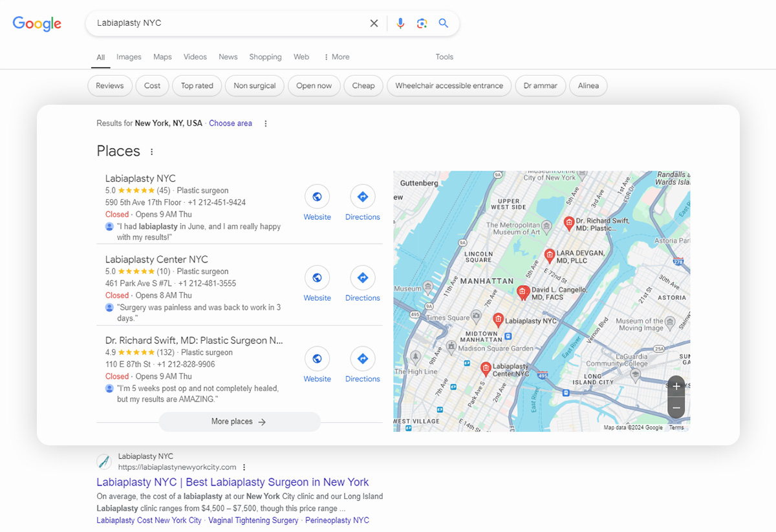Apply the Alinea filter chip
776x532 pixels.
pos(588,86)
